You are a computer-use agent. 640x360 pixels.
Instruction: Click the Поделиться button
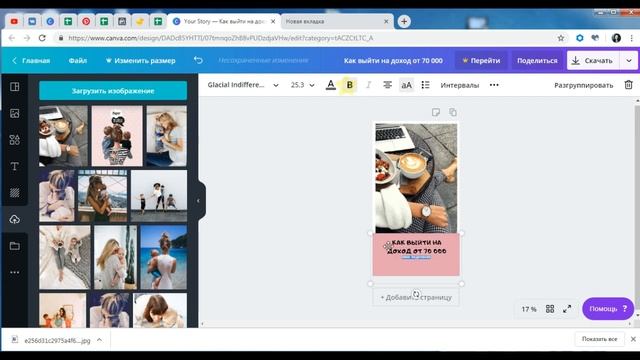[537, 60]
